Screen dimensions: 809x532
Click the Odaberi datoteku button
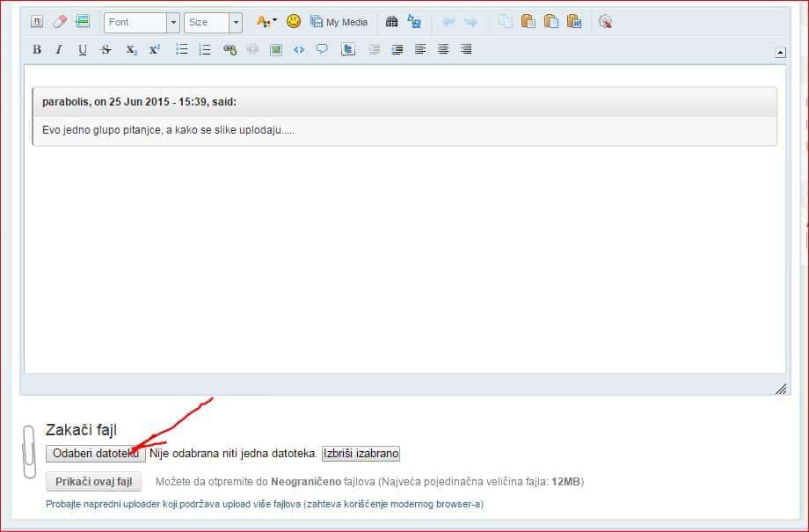point(96,454)
